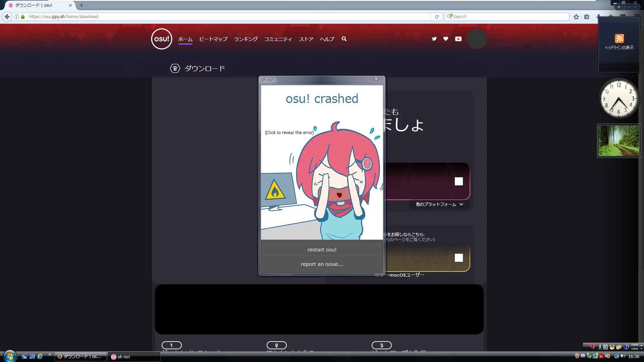Click the heart support icon

tap(446, 39)
